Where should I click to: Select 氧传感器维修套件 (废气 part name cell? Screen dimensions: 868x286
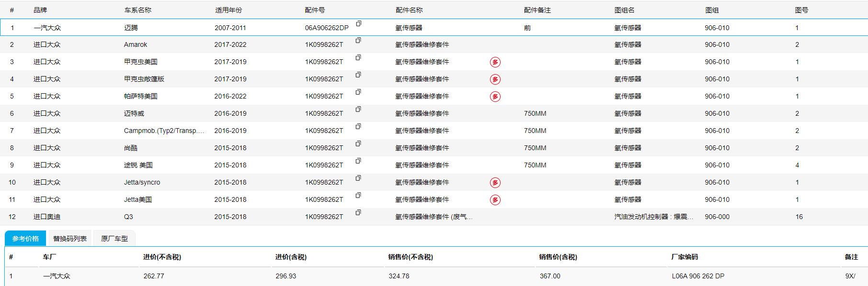click(434, 217)
